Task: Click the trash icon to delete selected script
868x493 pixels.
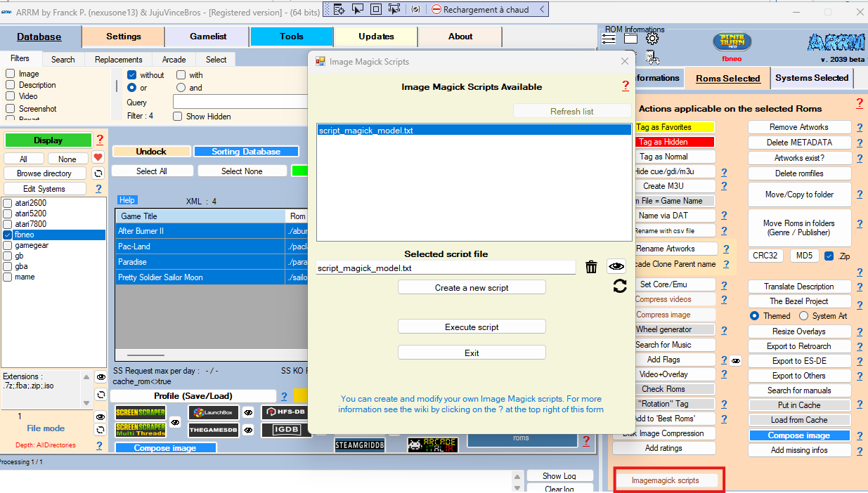Action: click(x=591, y=267)
